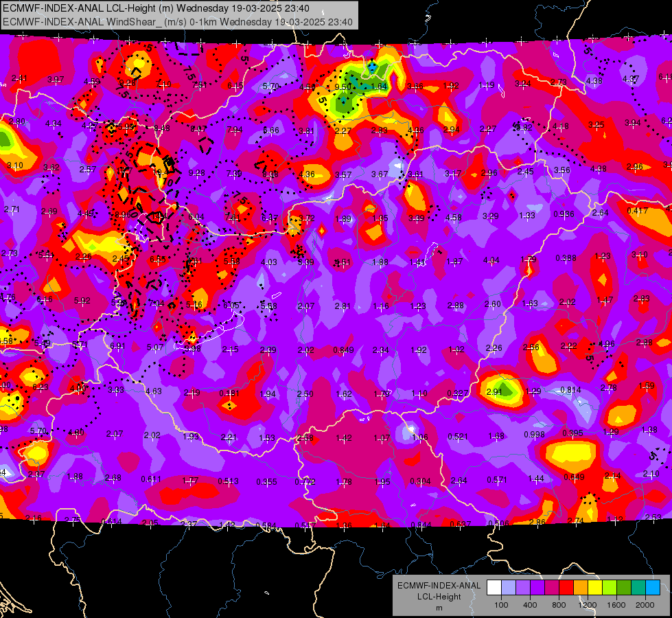Click the wind shear value 0.611
Image resolution: width=672 pixels, height=618 pixels.
151,479
